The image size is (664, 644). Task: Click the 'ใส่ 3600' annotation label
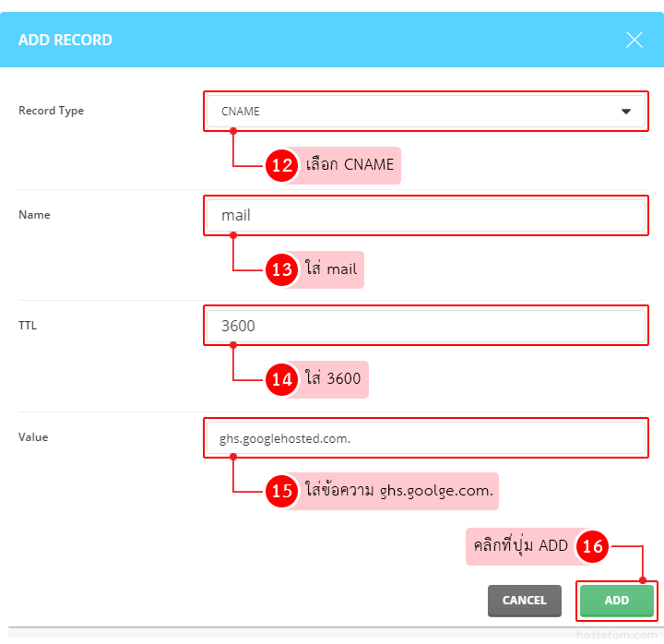pos(333,379)
